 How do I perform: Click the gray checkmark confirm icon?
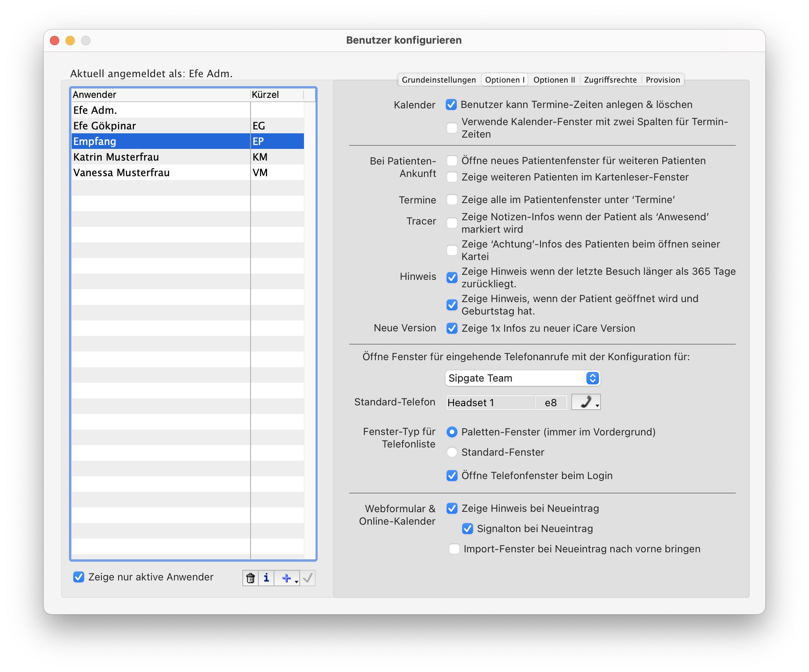click(308, 578)
